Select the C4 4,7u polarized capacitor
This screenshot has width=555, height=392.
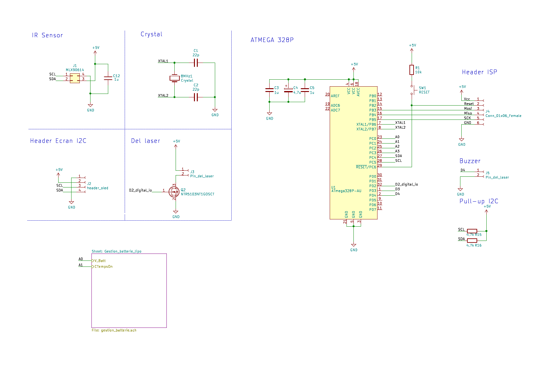click(288, 90)
